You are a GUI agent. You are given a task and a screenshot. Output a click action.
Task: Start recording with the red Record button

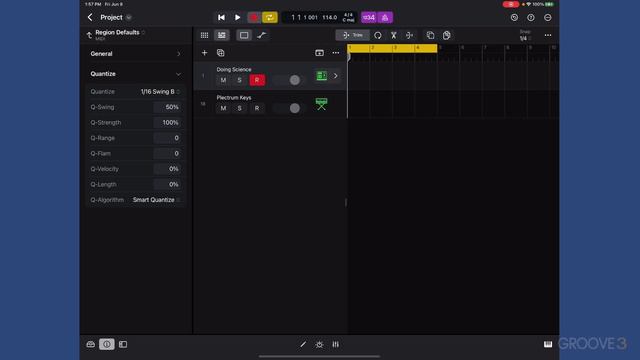(x=254, y=17)
